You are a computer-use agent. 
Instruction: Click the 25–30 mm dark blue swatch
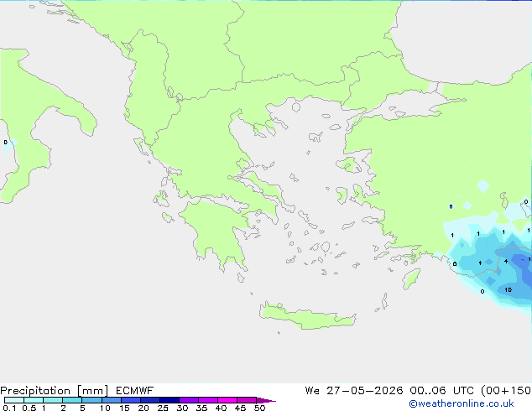pos(170,400)
